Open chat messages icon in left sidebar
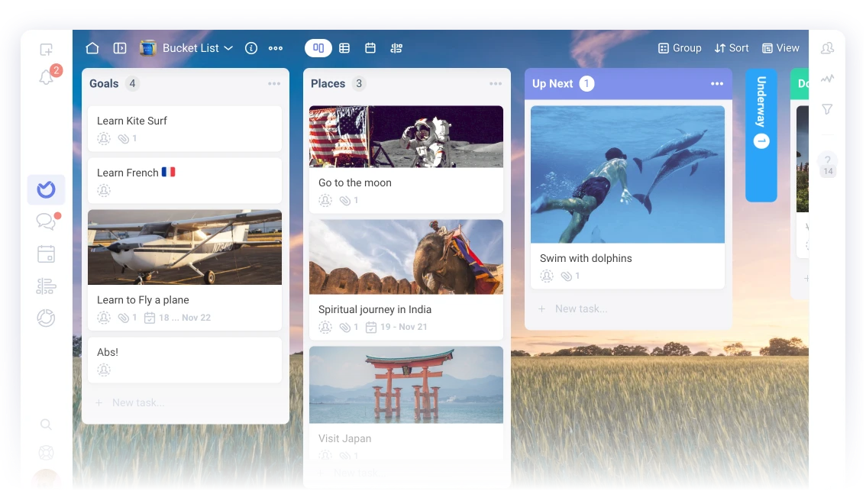 click(46, 221)
